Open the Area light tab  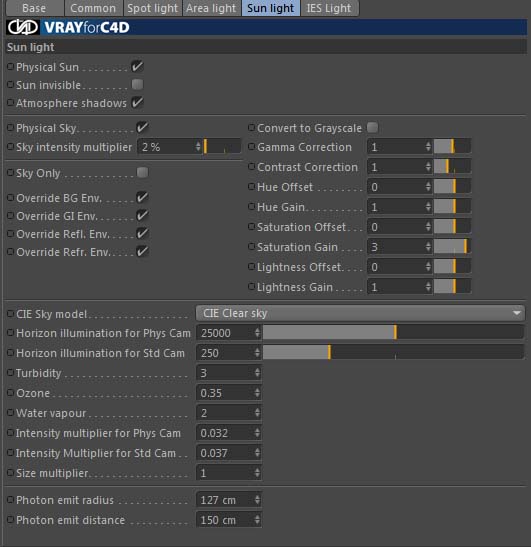[211, 8]
